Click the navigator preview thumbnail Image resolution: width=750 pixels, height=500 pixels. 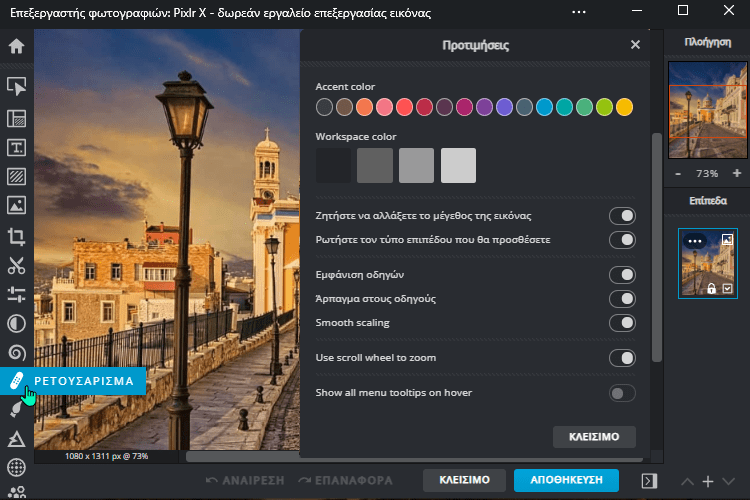coord(707,108)
